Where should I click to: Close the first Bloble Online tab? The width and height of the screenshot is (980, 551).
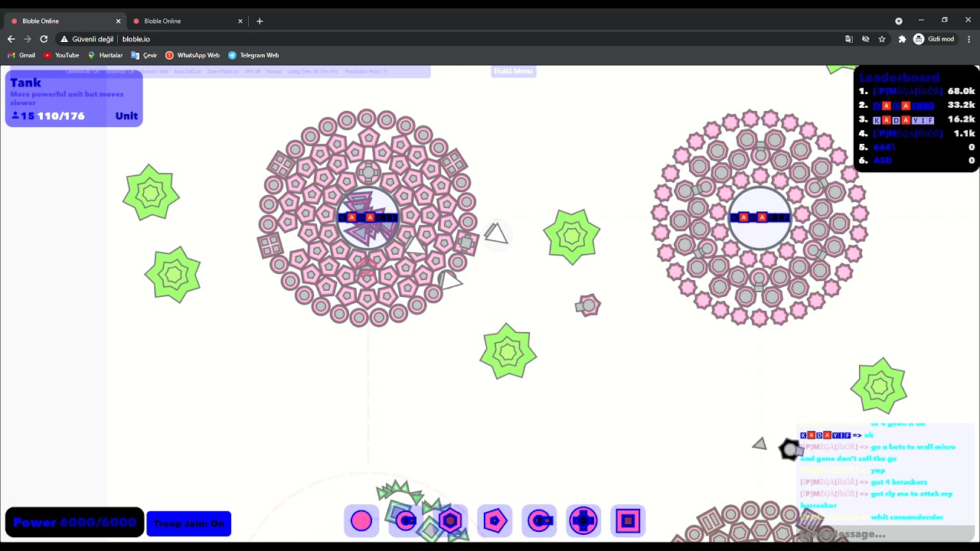(x=118, y=21)
